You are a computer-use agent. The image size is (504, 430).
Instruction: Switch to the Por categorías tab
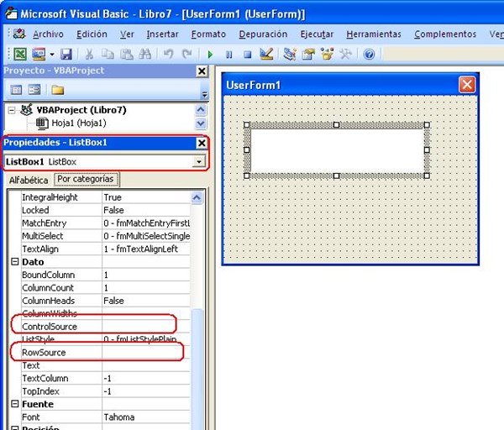click(x=86, y=179)
